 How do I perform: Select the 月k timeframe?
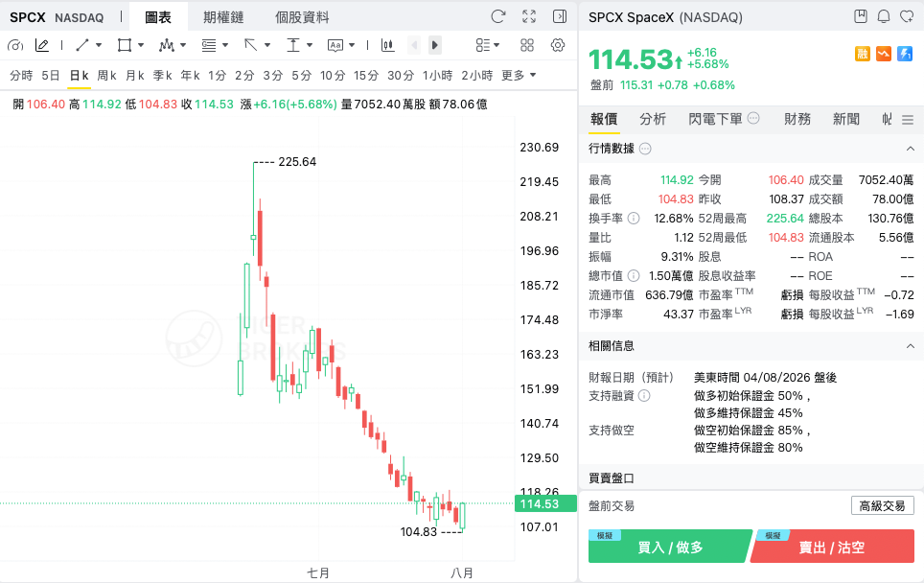coord(135,76)
